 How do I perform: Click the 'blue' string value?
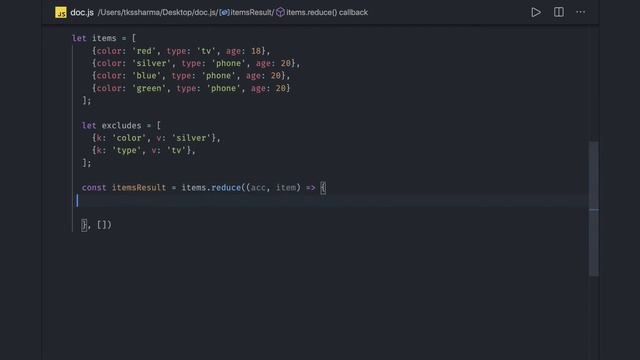click(x=147, y=76)
